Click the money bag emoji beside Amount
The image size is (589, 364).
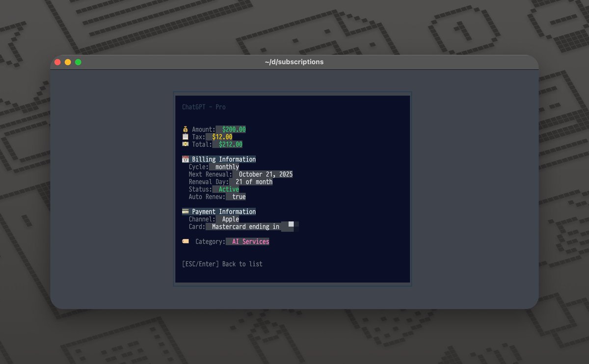click(x=185, y=130)
